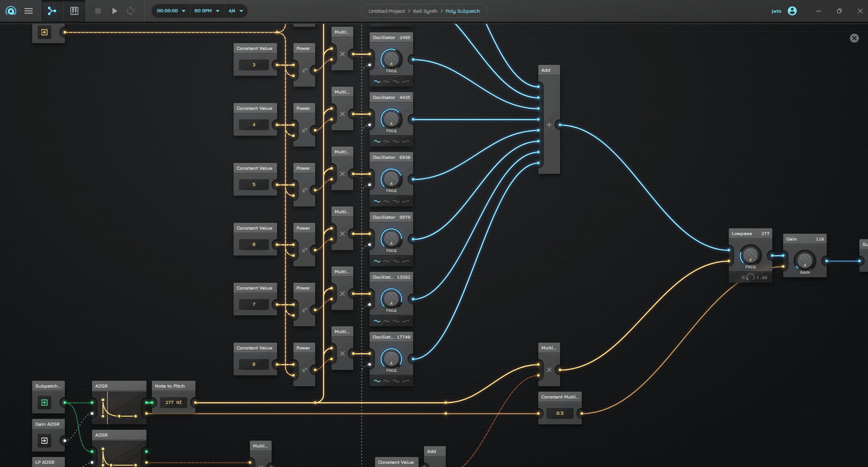Select square waveform on Oscillator 17740
The image size is (868, 467).
396,381
